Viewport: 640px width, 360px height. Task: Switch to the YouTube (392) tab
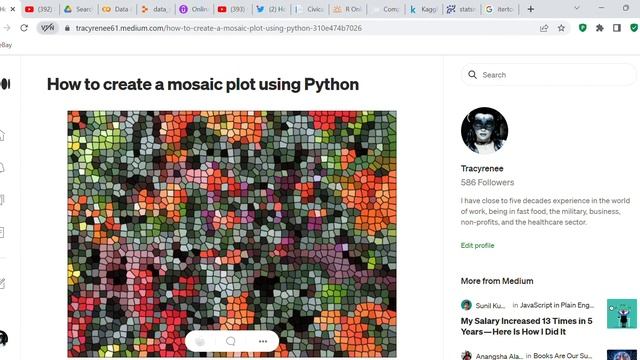39,9
